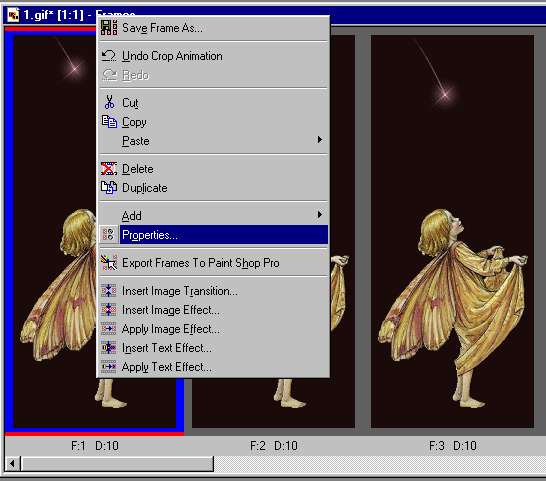Click the Copy pages icon
This screenshot has height=481, width=546.
click(x=109, y=122)
